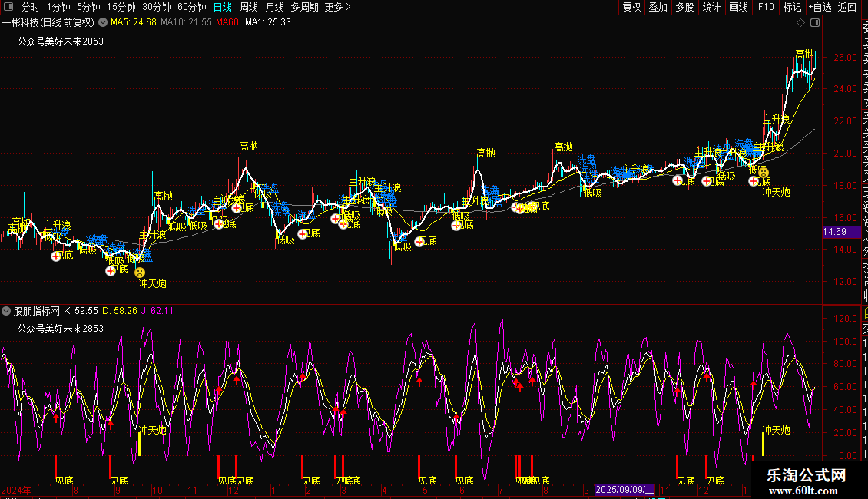Click the 14.69 price tag on axis

click(x=834, y=232)
